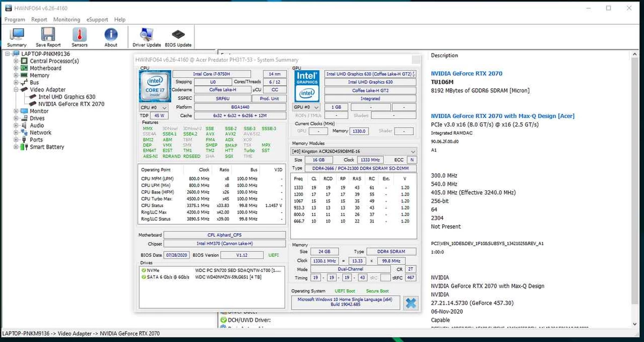The image size is (644, 342).
Task: Click the Description column header
Action: 444,55
